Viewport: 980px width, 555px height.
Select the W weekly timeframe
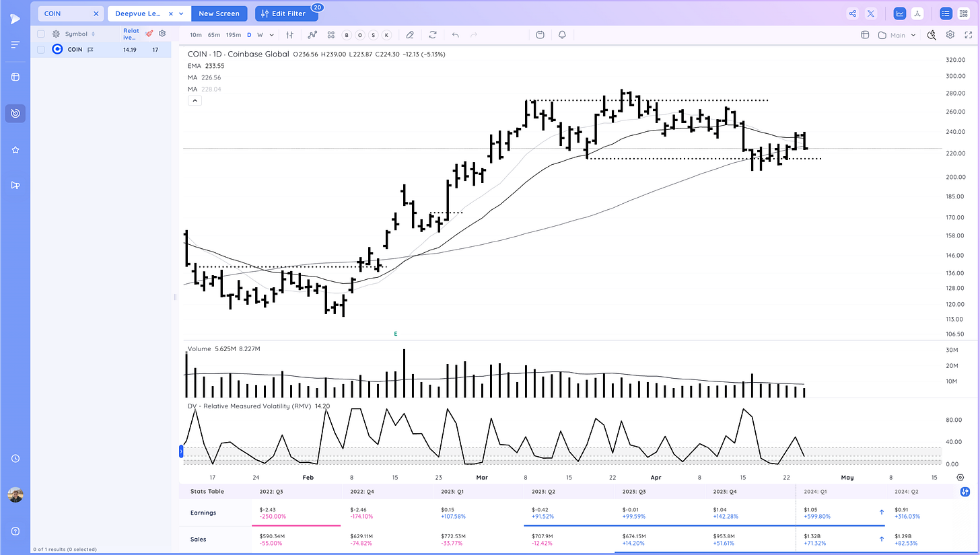click(260, 35)
